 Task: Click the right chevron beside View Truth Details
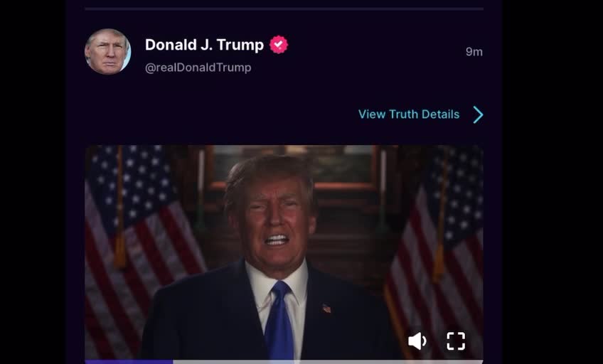[x=478, y=114]
